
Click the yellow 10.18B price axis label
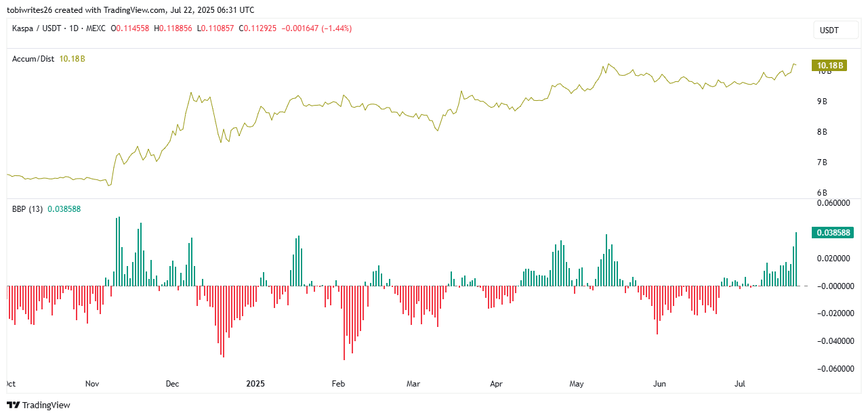point(830,66)
